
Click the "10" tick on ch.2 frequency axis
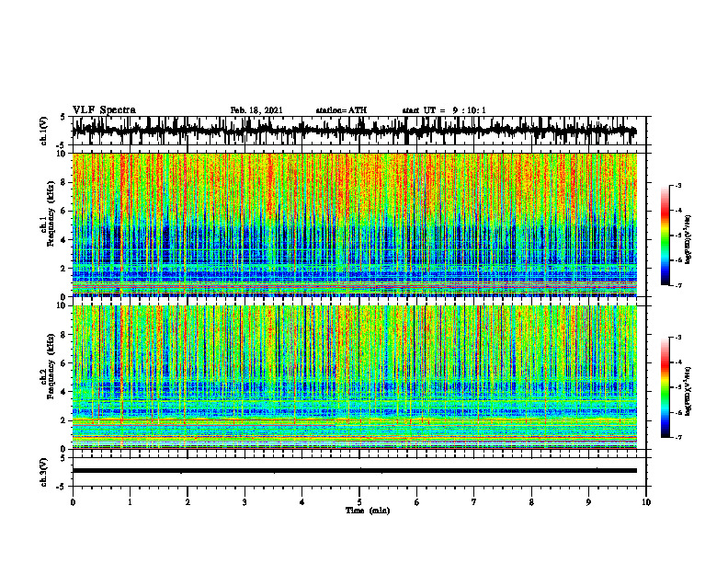(x=62, y=305)
